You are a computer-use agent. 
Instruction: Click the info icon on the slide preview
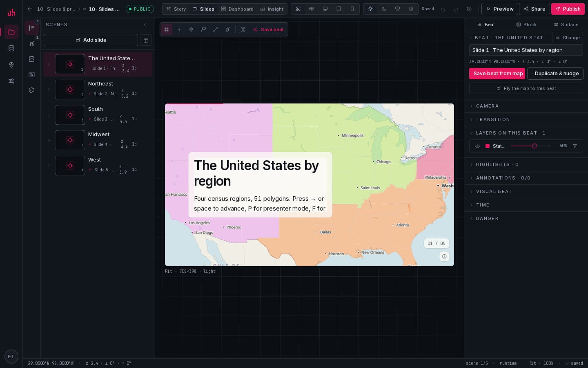[x=444, y=256]
